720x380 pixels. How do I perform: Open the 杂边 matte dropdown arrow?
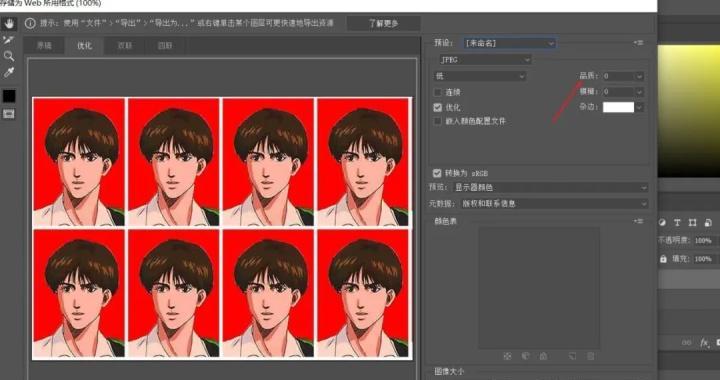click(x=639, y=107)
